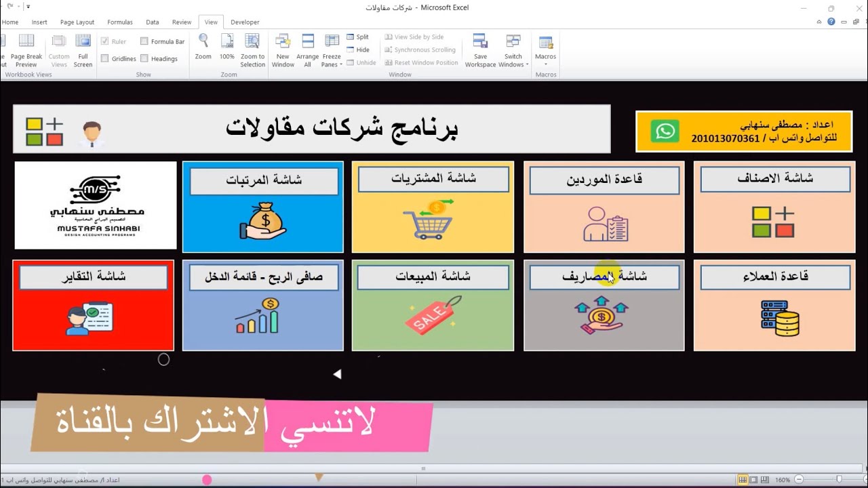Switch to Page Break Preview in status bar
868x488 pixels.
click(764, 480)
